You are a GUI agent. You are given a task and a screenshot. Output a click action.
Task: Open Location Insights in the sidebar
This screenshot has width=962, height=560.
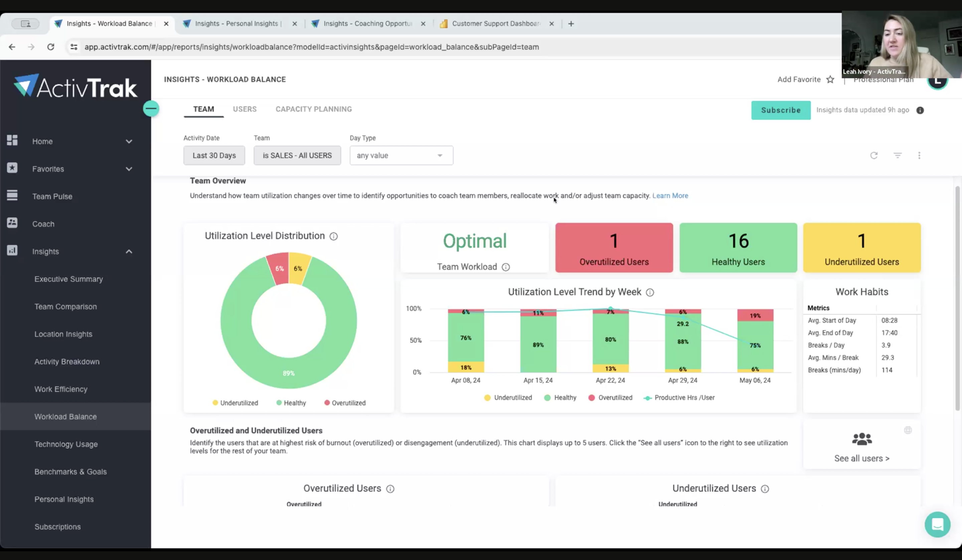pos(63,334)
